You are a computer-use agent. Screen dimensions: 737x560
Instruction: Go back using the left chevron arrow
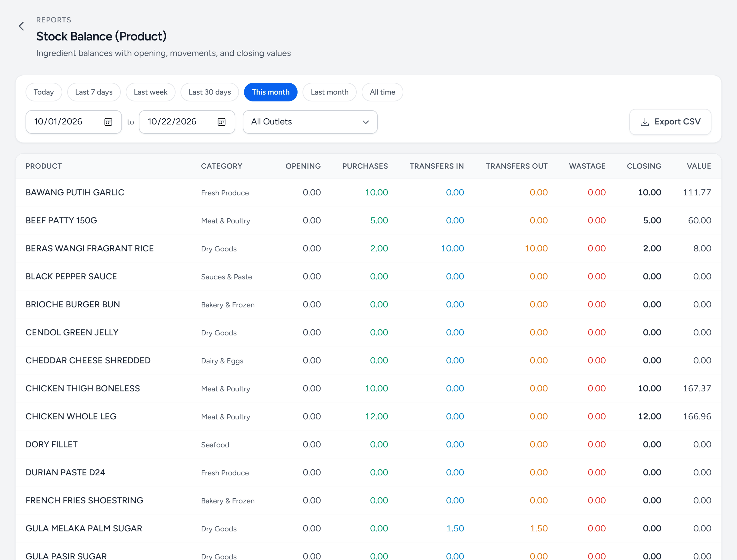coord(21,26)
